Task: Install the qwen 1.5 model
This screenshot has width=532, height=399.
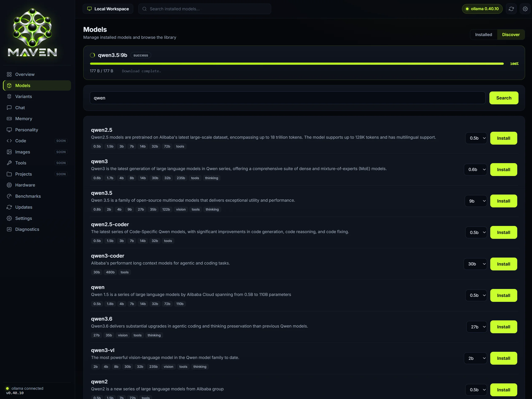Action: pos(503,296)
